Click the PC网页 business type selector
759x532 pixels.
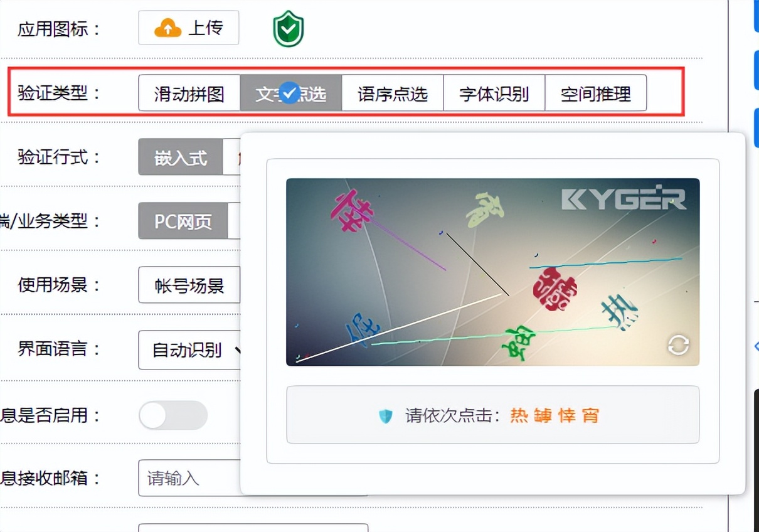[182, 221]
